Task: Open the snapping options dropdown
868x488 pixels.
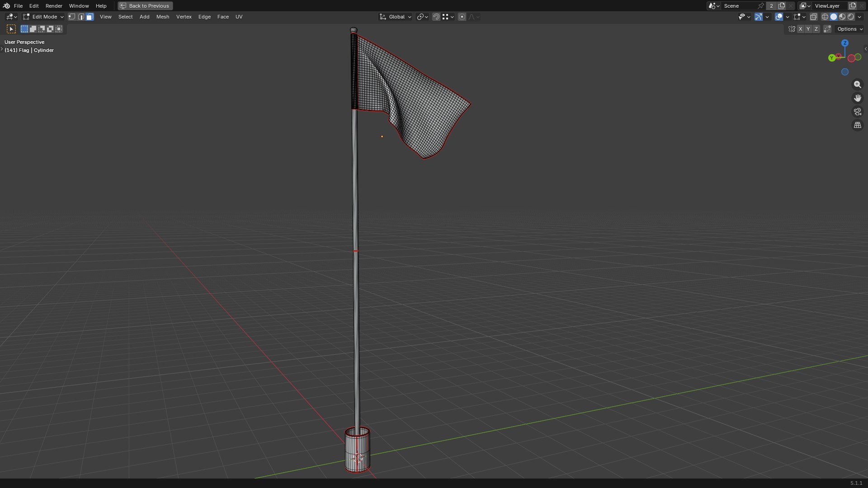Action: click(448, 17)
